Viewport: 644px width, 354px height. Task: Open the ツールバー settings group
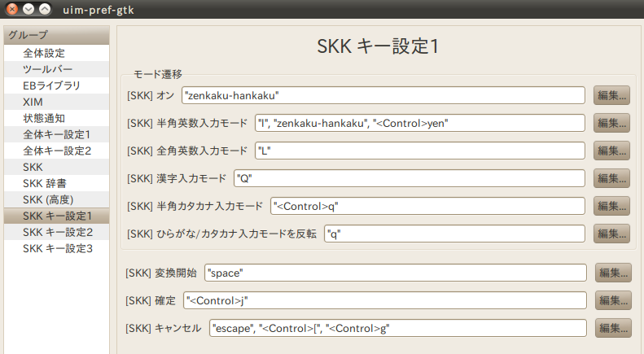click(50, 69)
